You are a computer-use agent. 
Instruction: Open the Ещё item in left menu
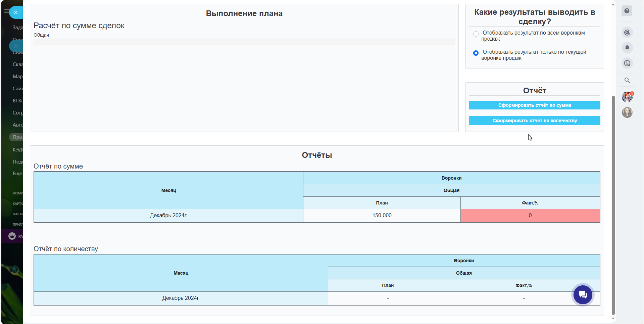(x=17, y=174)
